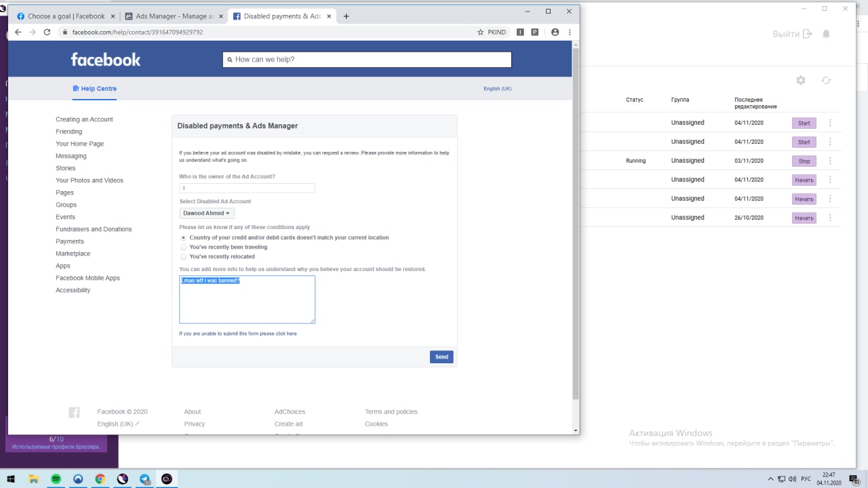Open 'Terms and policies' footer link
The width and height of the screenshot is (868, 488).
click(391, 411)
